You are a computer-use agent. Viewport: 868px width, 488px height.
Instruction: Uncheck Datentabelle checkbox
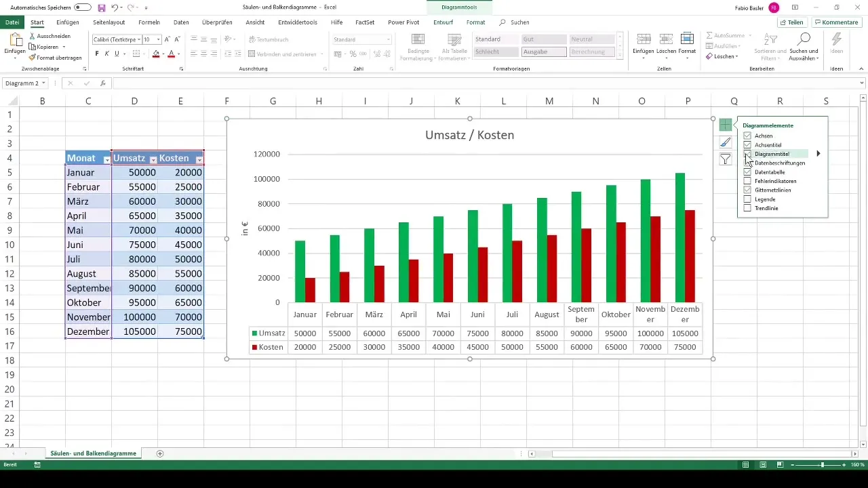pos(747,172)
